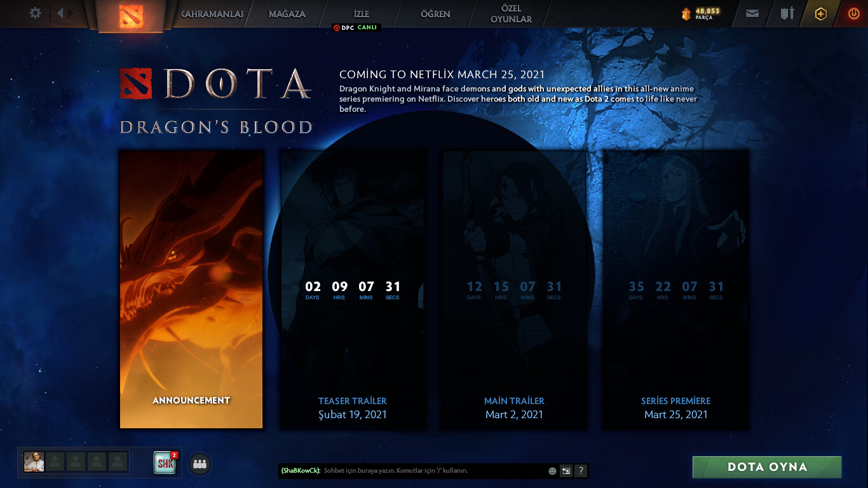
Task: Go back using the left arrow
Action: click(x=60, y=13)
